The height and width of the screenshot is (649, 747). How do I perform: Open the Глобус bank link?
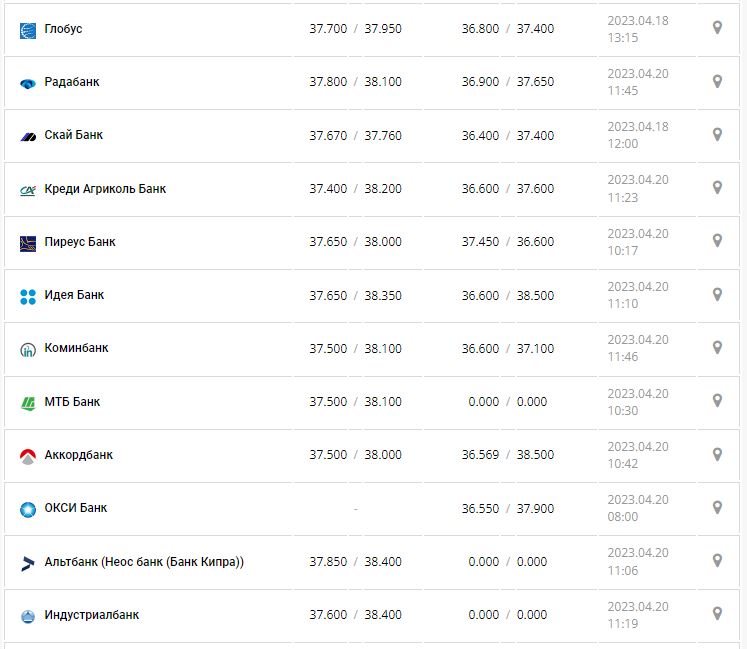point(63,29)
